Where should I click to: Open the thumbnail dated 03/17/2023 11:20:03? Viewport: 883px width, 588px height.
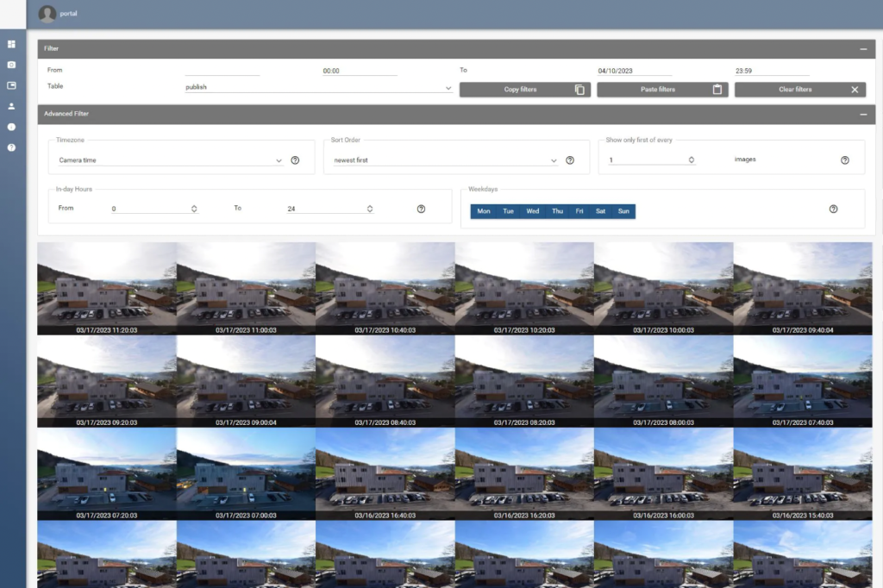pyautogui.click(x=107, y=289)
